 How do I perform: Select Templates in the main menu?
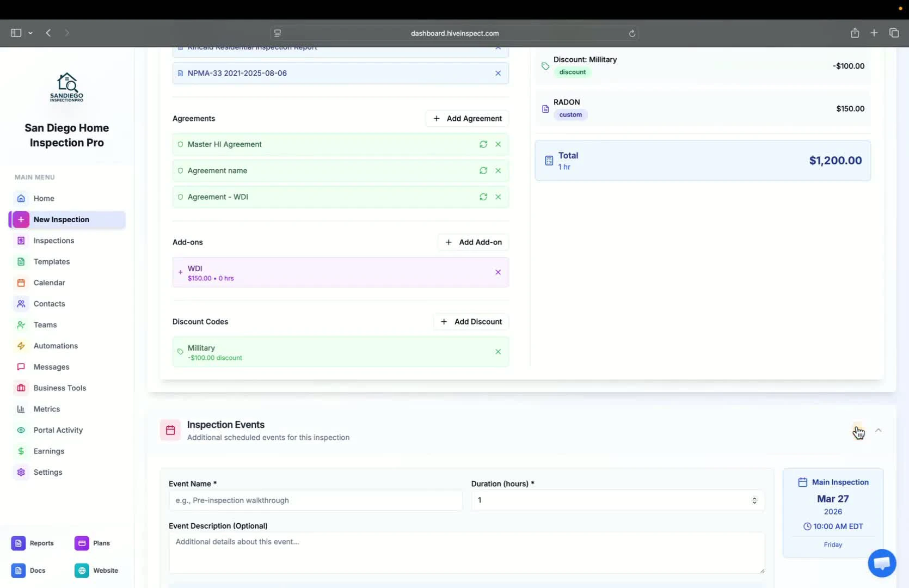click(x=51, y=261)
